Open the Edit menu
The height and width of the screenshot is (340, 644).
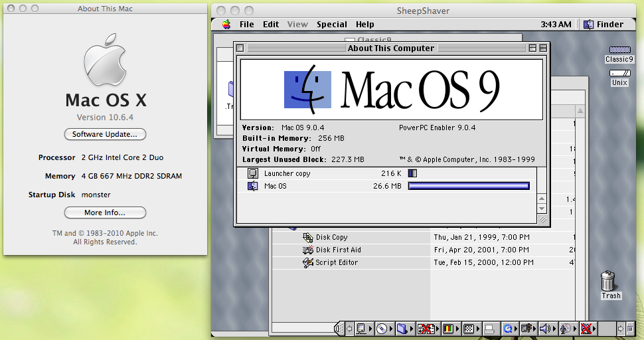click(x=271, y=25)
